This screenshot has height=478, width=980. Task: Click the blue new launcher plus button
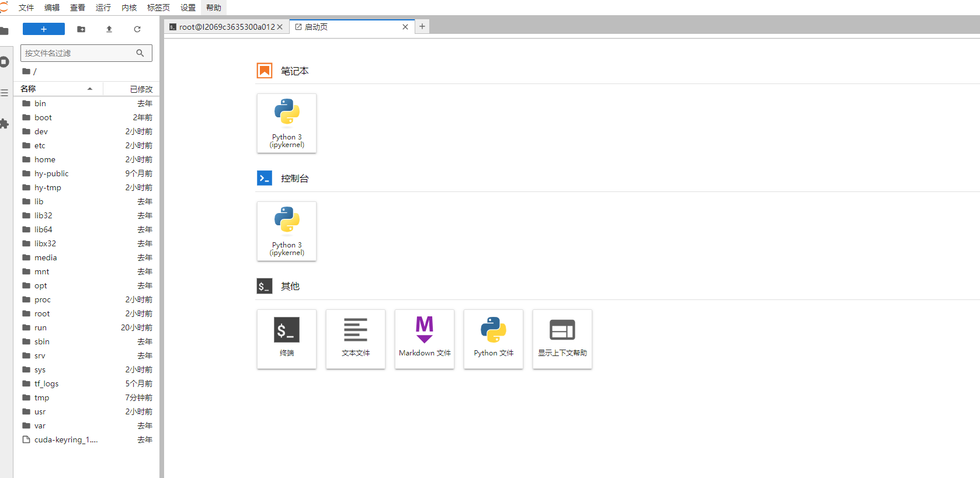43,29
